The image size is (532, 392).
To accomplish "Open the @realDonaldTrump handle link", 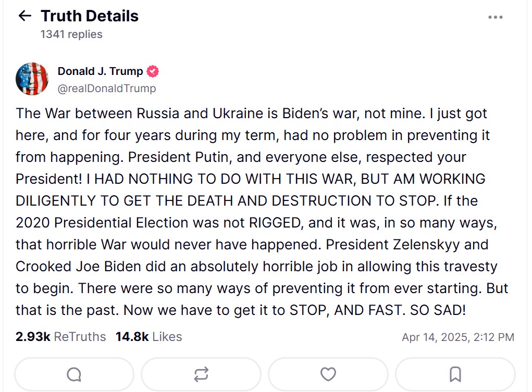I will coord(106,88).
